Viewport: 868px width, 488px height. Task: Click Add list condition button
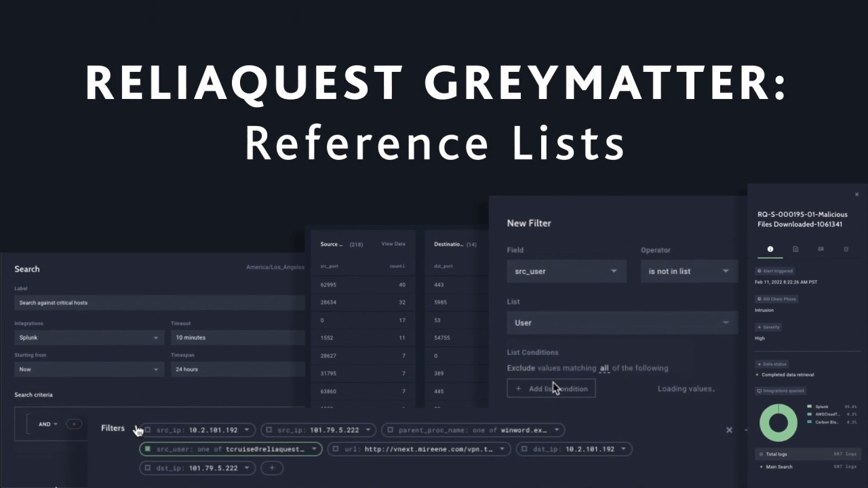pos(551,389)
